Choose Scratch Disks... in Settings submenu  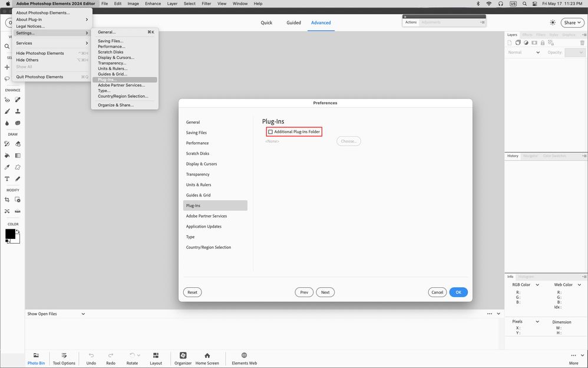point(124,52)
